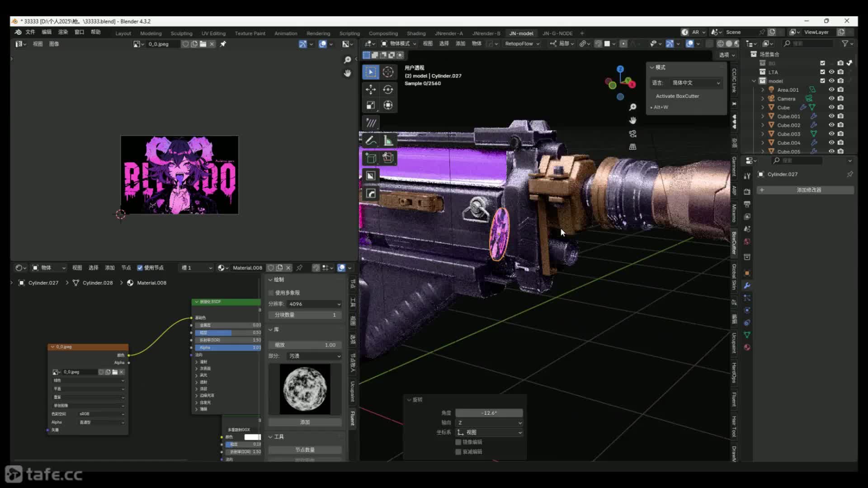Open Tool properties tab icon
Screen dimensions: 868x488
pos(747,176)
